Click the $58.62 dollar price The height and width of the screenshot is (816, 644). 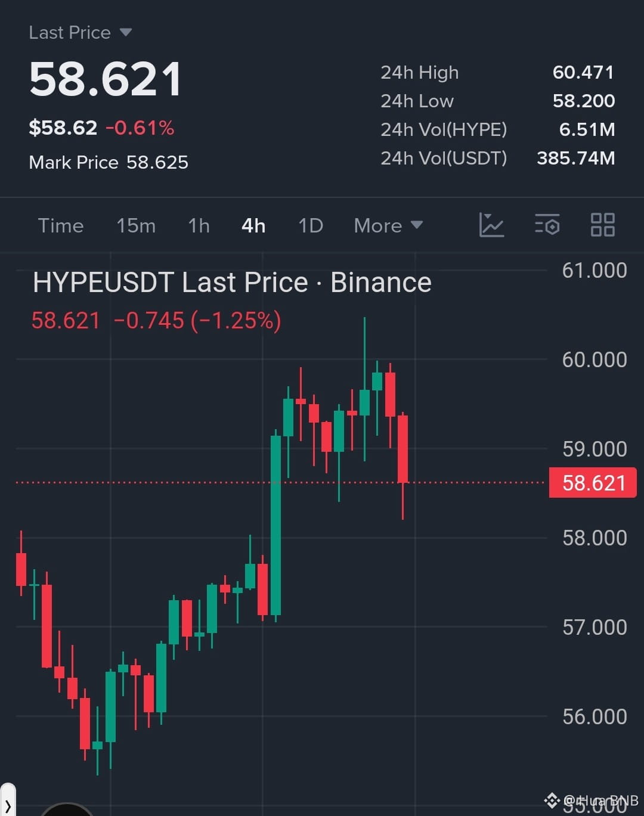pos(63,128)
